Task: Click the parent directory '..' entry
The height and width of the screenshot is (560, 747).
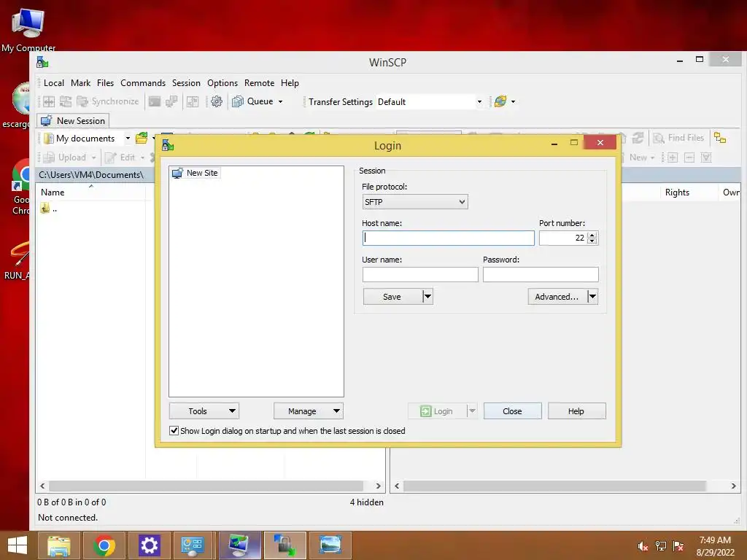Action: [49, 209]
